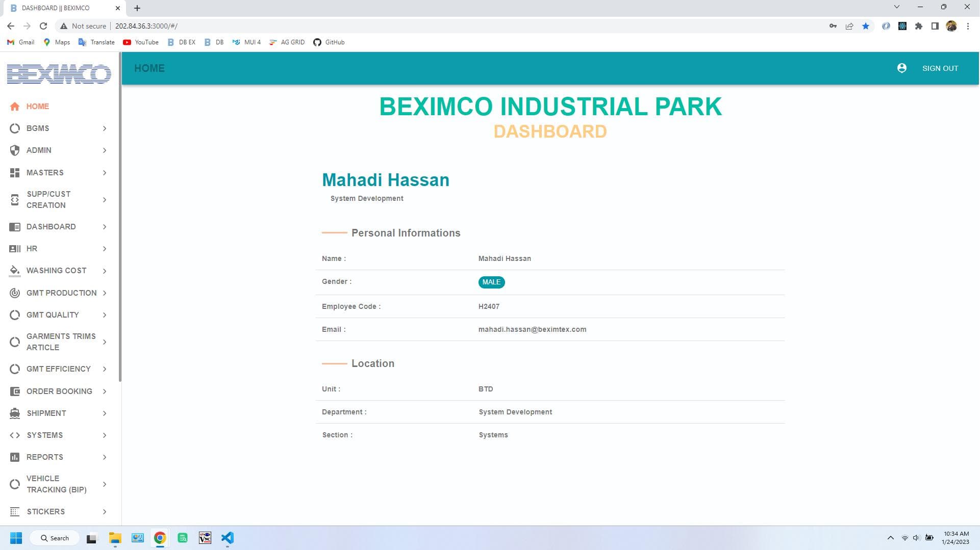Image resolution: width=980 pixels, height=550 pixels.
Task: Click the HR contact card icon
Action: (x=15, y=249)
